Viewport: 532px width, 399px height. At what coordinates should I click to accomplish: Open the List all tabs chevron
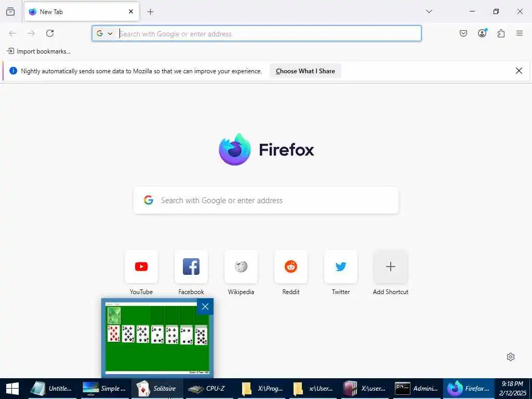coord(429,11)
